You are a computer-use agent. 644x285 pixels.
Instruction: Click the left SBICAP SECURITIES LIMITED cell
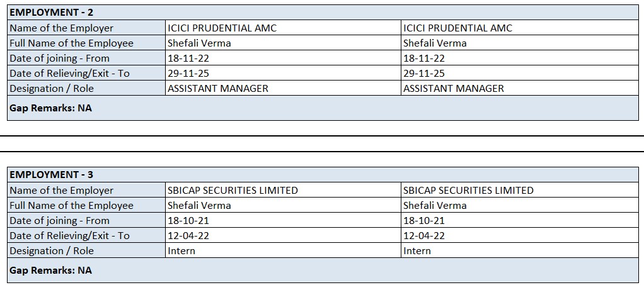[233, 190]
